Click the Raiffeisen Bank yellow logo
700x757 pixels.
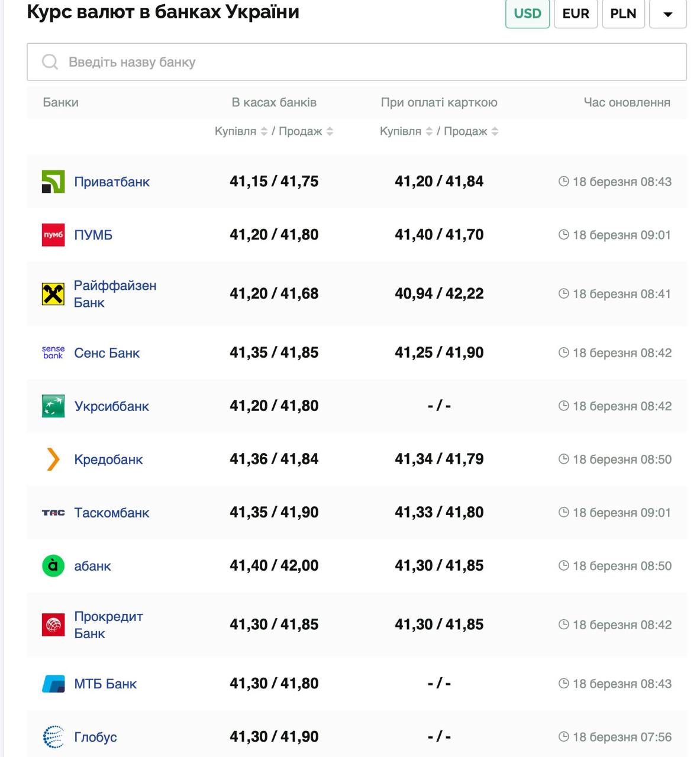click(53, 294)
